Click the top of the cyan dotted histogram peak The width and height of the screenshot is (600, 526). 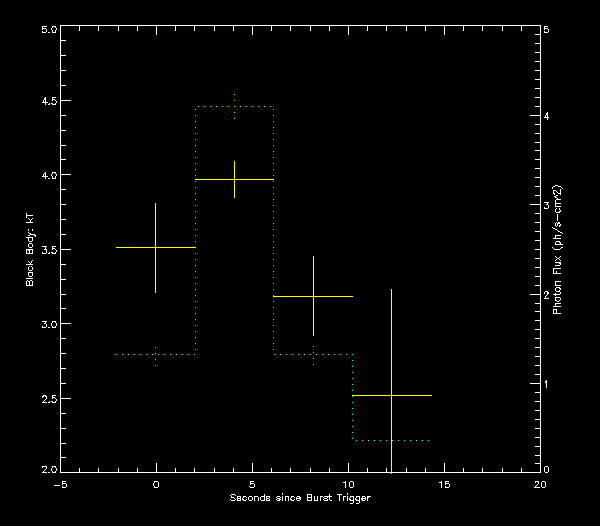234,106
